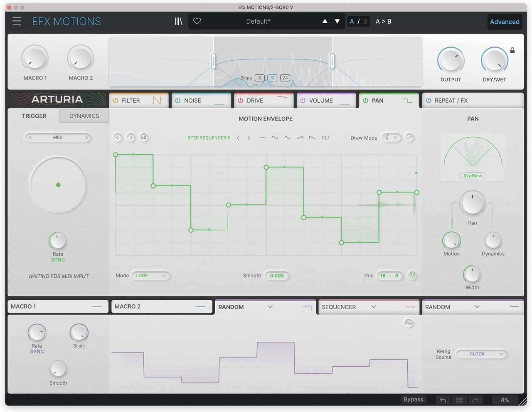Toggle the Repeat / FX power button
Viewport: 532px width, 412px height.
pyautogui.click(x=429, y=101)
